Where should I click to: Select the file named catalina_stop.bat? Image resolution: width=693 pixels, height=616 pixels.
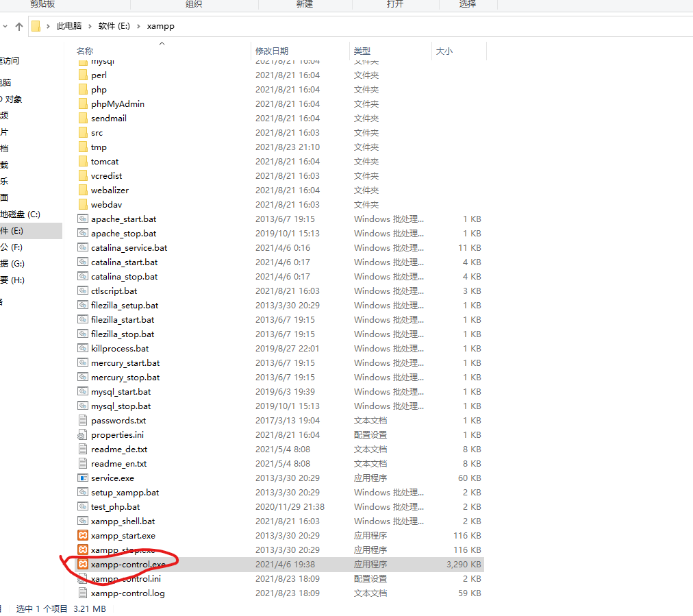point(124,276)
